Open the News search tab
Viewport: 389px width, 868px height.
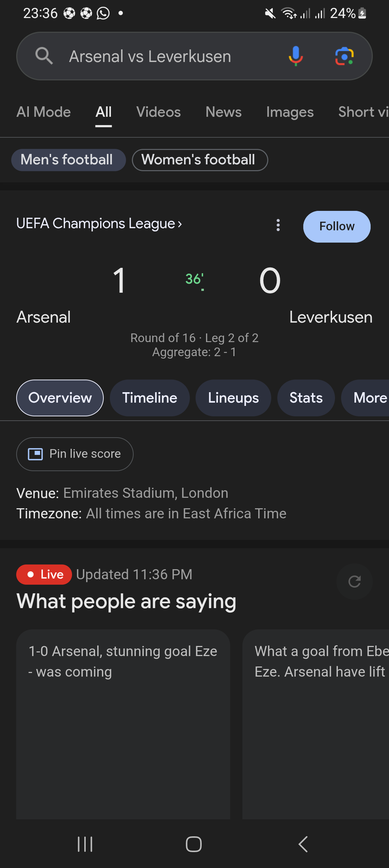(223, 112)
